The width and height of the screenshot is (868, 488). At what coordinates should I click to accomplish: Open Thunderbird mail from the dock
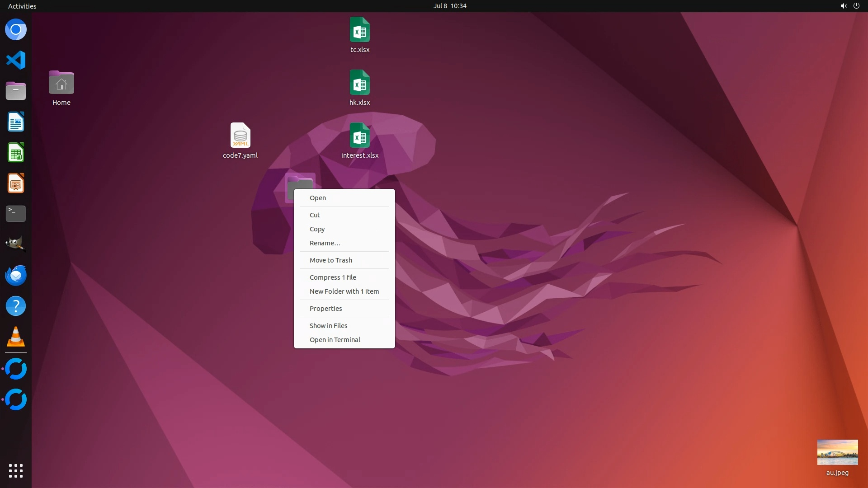tap(16, 275)
